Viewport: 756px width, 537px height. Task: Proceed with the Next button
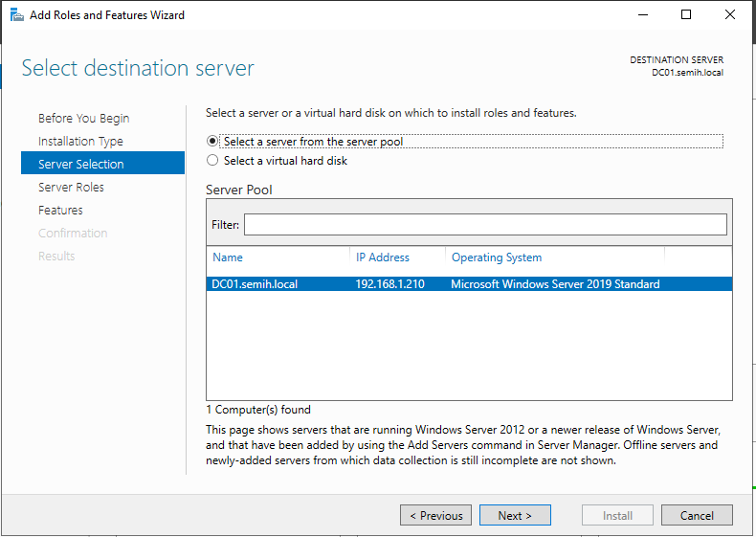(x=515, y=515)
